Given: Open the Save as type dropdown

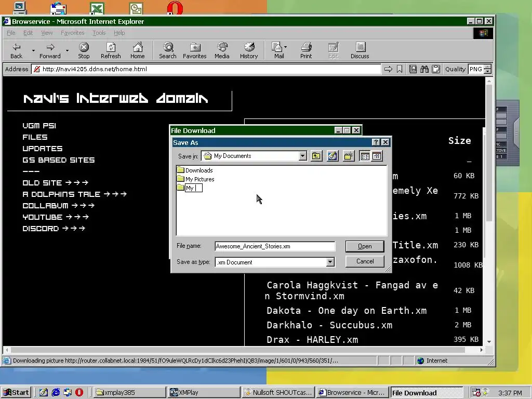Looking at the screenshot, I should tap(330, 262).
